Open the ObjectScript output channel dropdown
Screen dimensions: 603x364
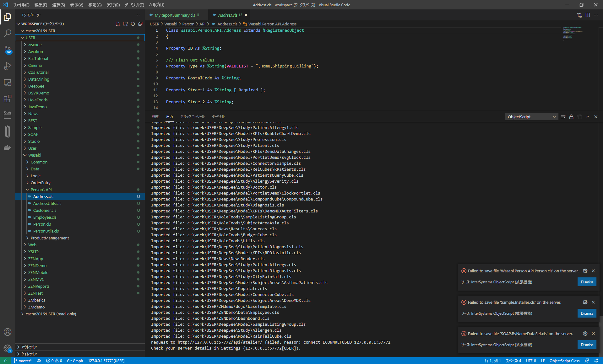pyautogui.click(x=531, y=116)
